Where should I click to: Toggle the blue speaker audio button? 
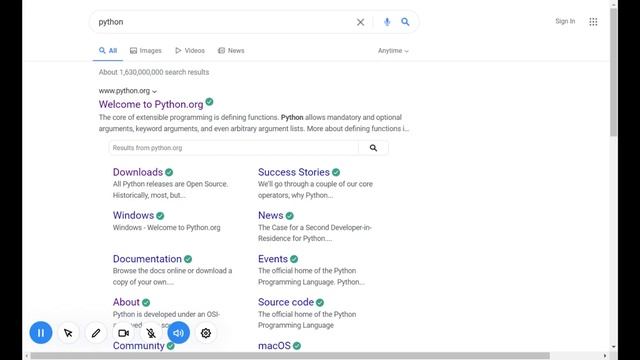178,333
